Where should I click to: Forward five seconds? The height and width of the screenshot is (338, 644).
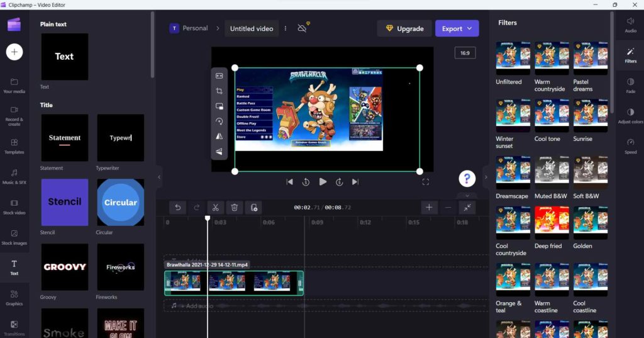pyautogui.click(x=339, y=182)
